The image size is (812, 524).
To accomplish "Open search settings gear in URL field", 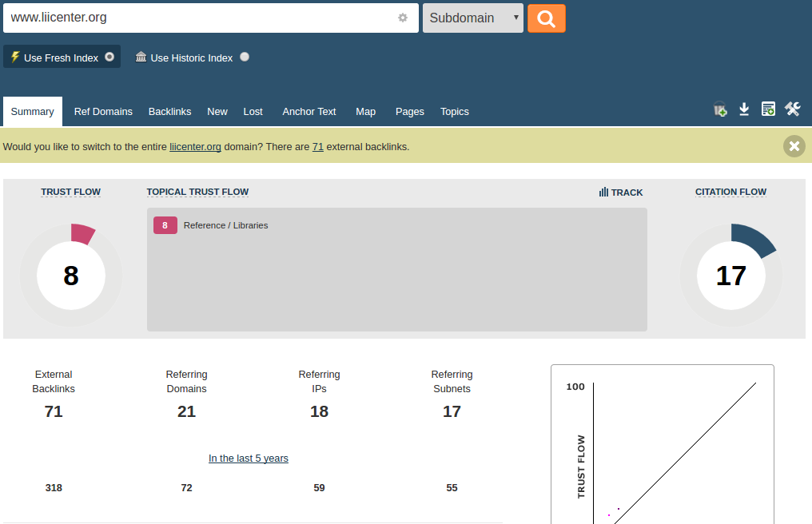I will tap(402, 18).
